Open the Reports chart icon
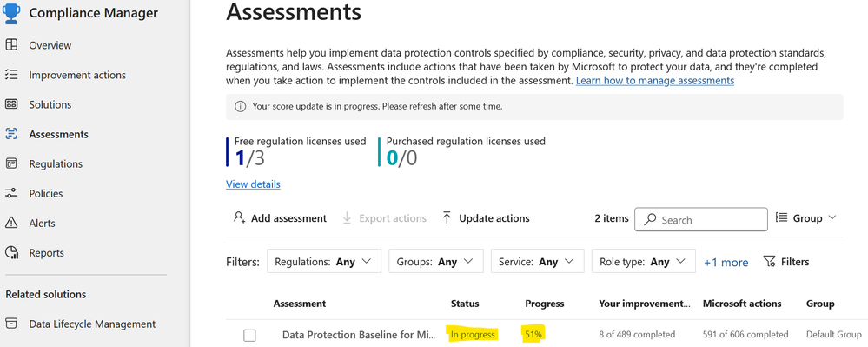The width and height of the screenshot is (868, 347). (11, 253)
